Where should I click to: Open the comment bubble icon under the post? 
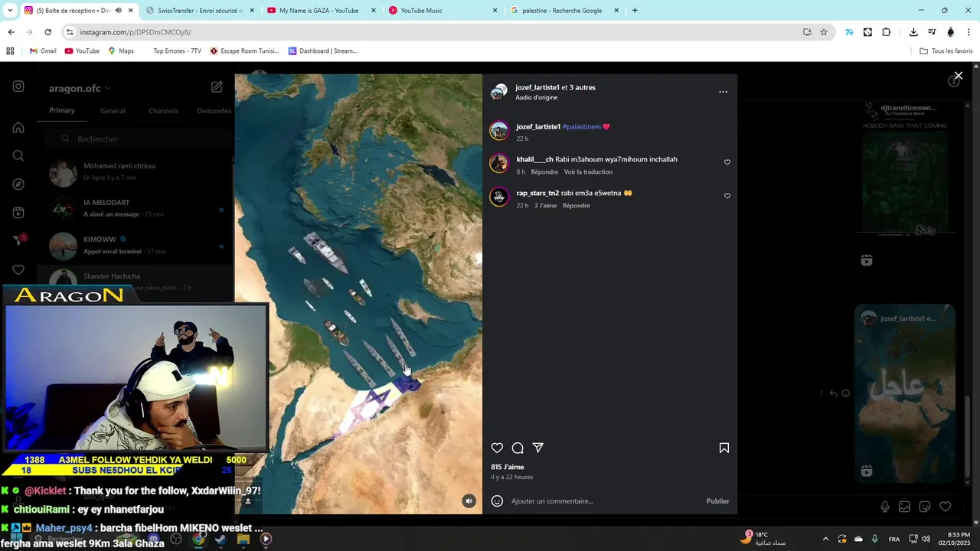518,448
